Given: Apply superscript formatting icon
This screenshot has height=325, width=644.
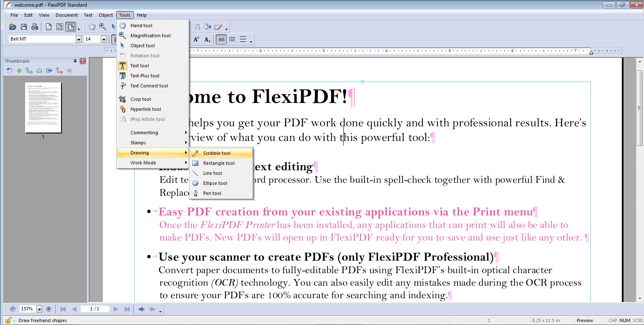Looking at the screenshot, I should pyautogui.click(x=197, y=39).
